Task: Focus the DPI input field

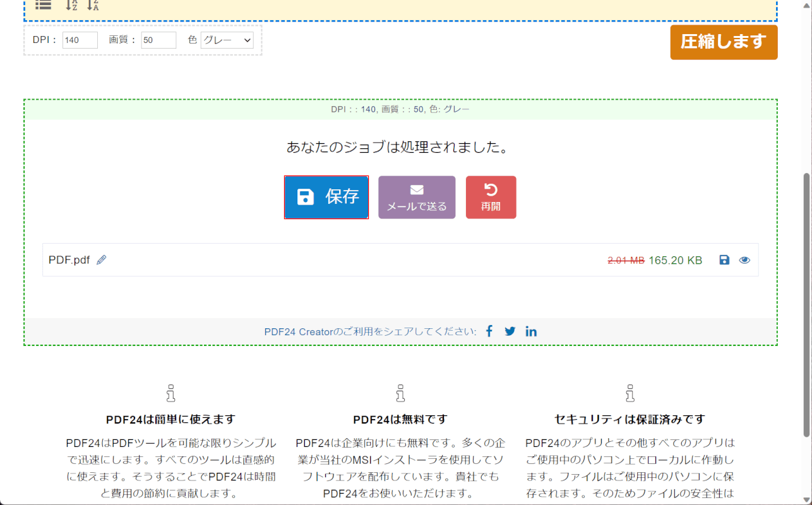Action: click(80, 40)
